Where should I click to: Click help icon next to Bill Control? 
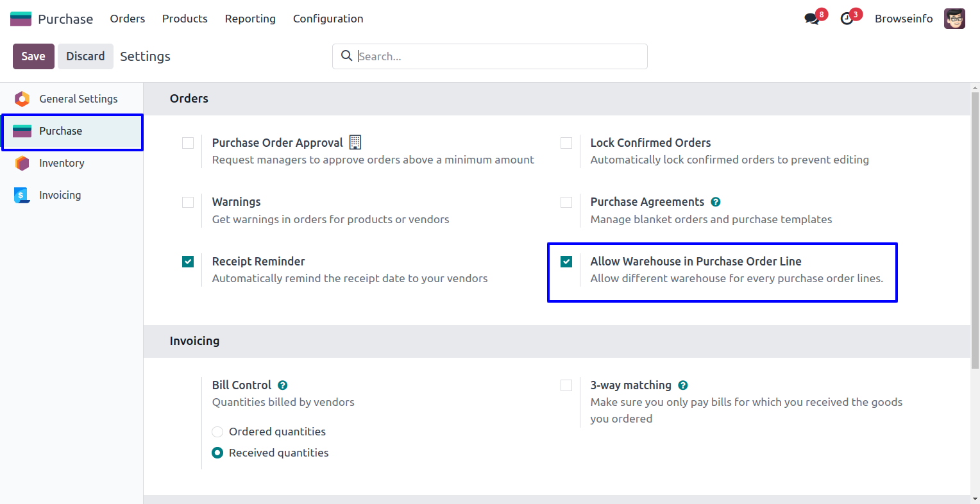[283, 385]
